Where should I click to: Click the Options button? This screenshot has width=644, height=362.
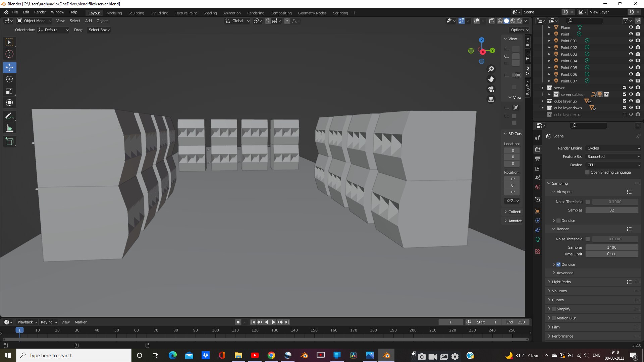519,30
